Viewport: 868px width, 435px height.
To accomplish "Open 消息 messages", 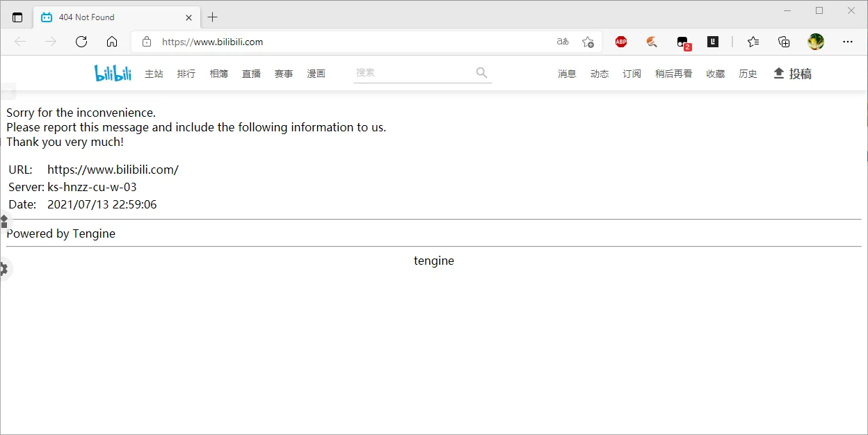I will [567, 74].
